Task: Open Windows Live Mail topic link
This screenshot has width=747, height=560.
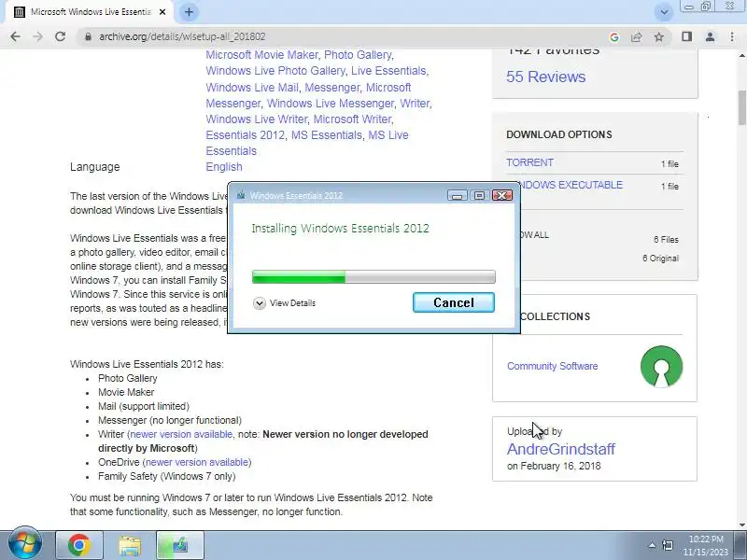Action: tap(252, 88)
